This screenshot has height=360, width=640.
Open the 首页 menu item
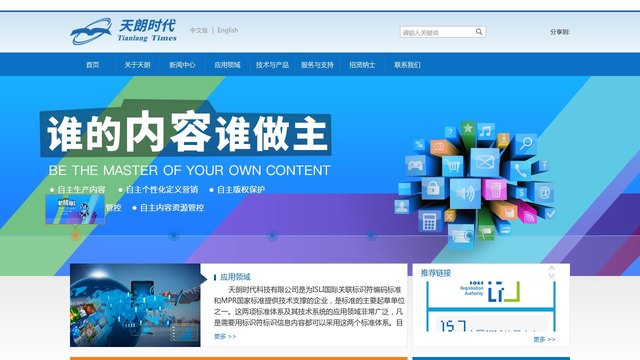(93, 64)
